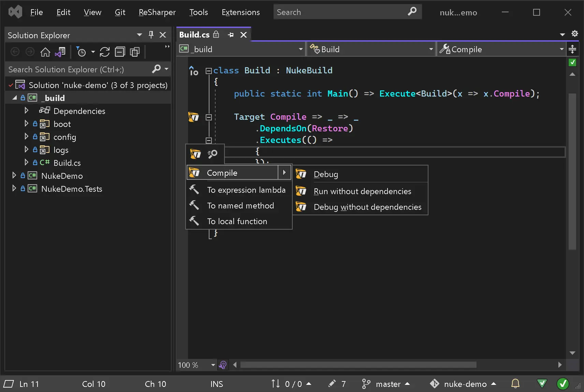Screen dimensions: 584x392
Task: Open the notifications bell in the status bar
Action: (515, 384)
